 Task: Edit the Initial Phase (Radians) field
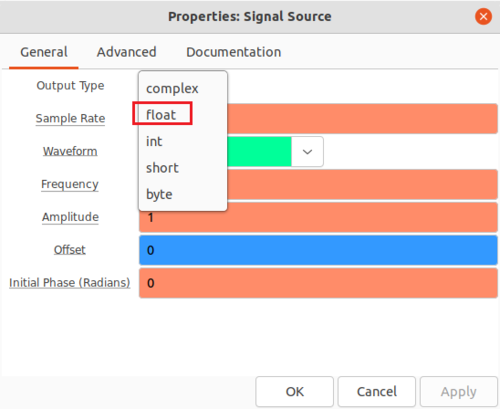click(x=318, y=283)
